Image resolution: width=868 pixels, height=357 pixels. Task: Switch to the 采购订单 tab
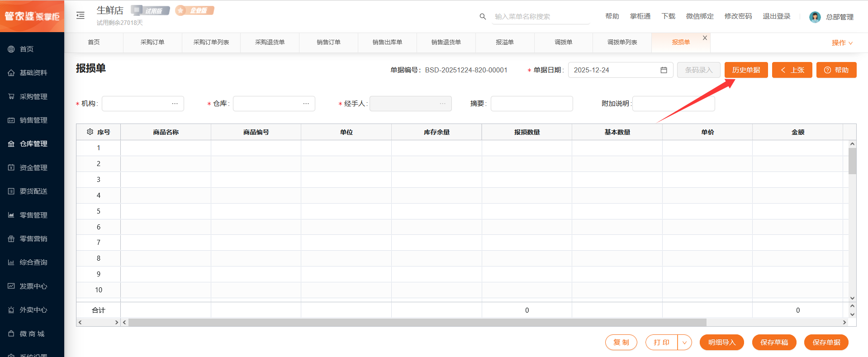click(152, 43)
